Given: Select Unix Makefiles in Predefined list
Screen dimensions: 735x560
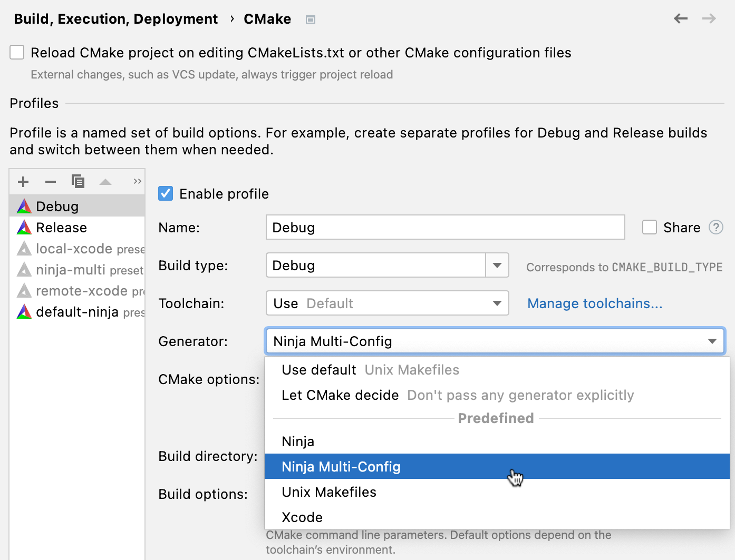Looking at the screenshot, I should click(x=497, y=492).
